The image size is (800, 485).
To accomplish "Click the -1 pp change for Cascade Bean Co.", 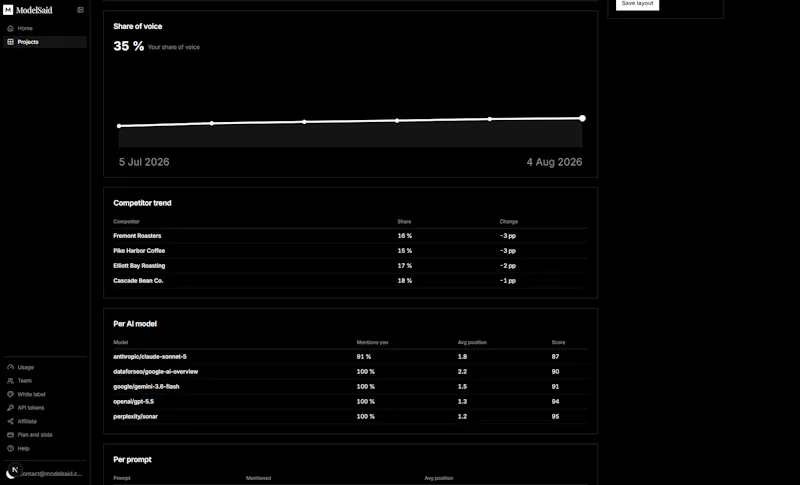I will (x=508, y=281).
